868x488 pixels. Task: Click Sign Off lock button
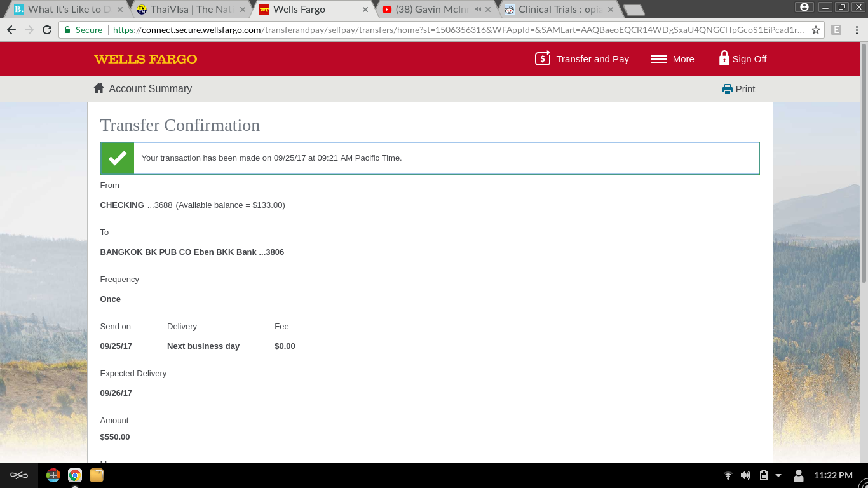pos(742,58)
